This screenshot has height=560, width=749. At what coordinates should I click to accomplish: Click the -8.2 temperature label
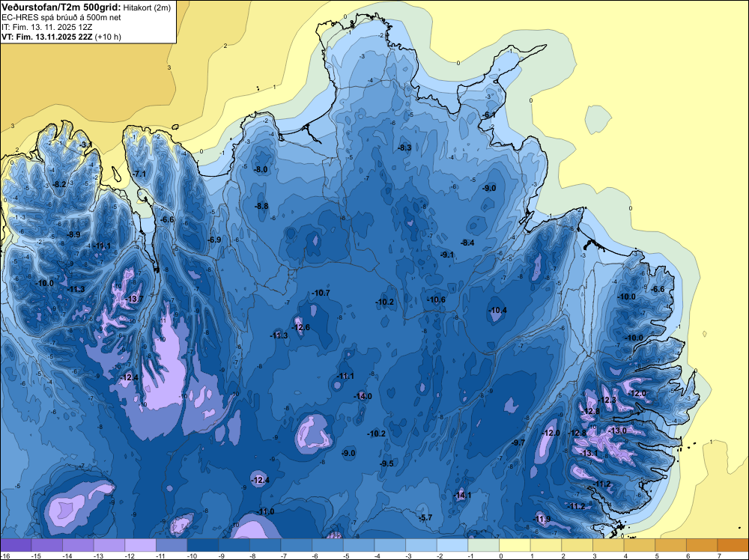[60, 184]
